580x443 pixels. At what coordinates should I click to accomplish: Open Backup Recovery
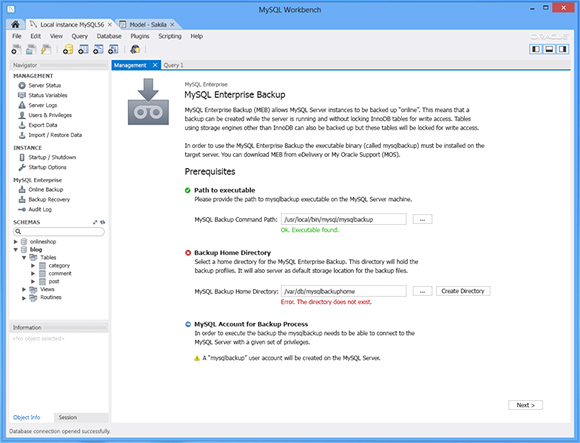coord(44,200)
